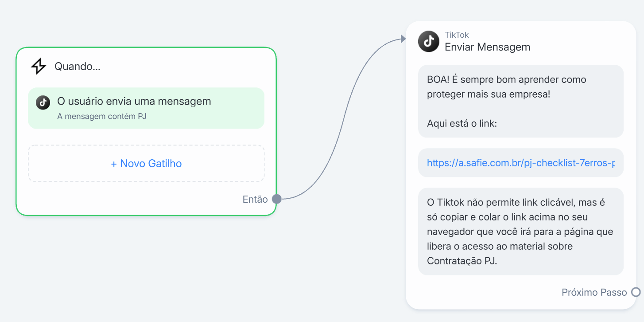Click the empty canvas area below the Quando node
The image size is (644, 322).
(x=146, y=266)
